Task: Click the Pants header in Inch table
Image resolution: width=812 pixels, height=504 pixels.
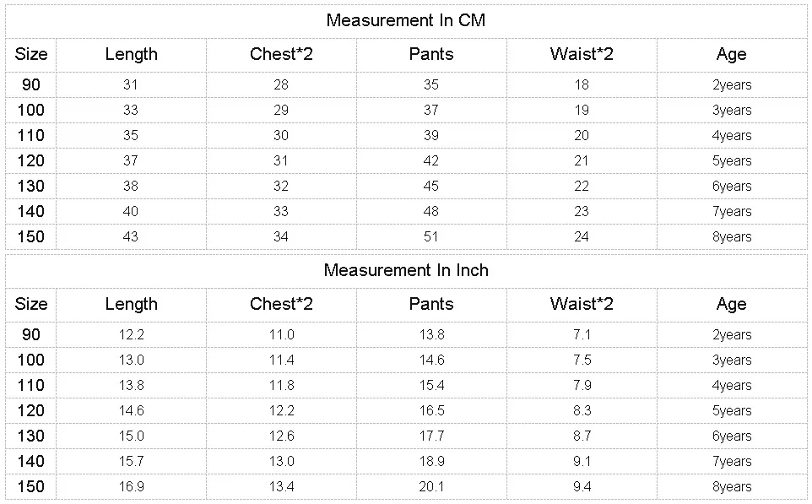Action: pos(430,304)
